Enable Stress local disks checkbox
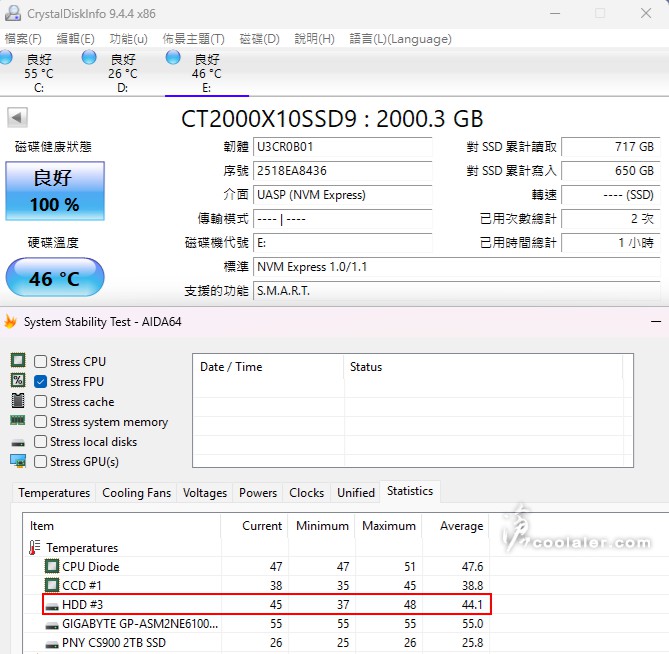This screenshot has width=669, height=654. tap(41, 442)
